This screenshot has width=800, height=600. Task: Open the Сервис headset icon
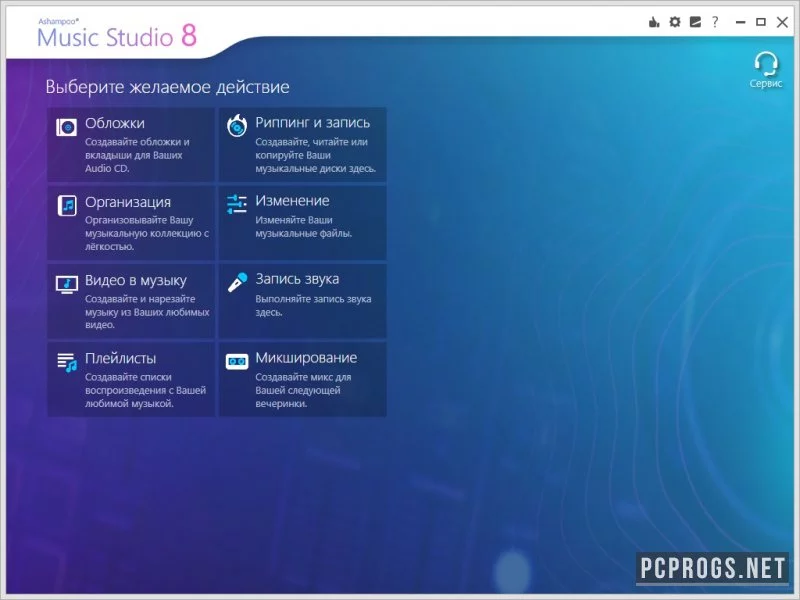point(766,64)
